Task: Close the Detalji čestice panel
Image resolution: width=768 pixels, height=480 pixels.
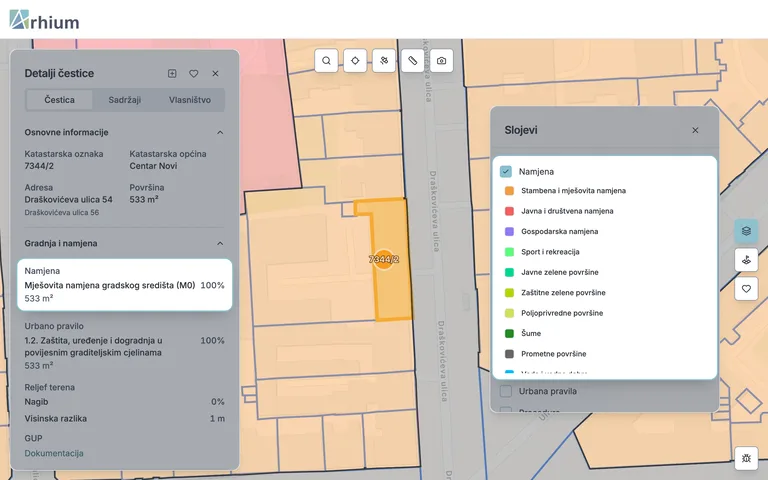Action: click(x=215, y=73)
